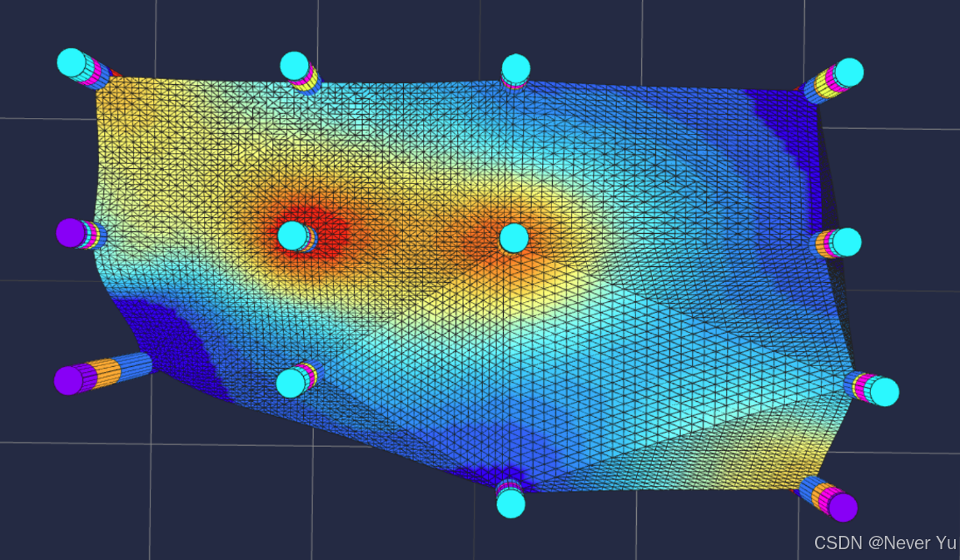Select the cyan cylinder at the lower-right edge
This screenshot has height=560, width=960.
pos(871,388)
